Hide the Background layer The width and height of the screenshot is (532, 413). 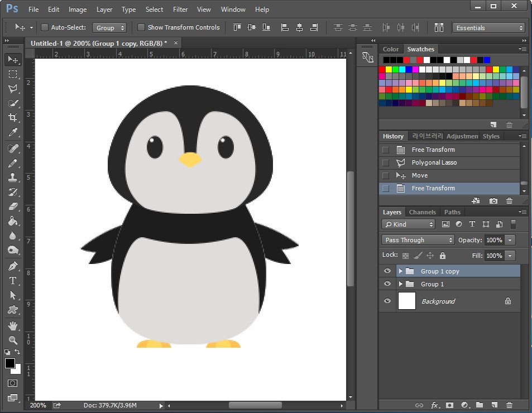click(x=387, y=301)
